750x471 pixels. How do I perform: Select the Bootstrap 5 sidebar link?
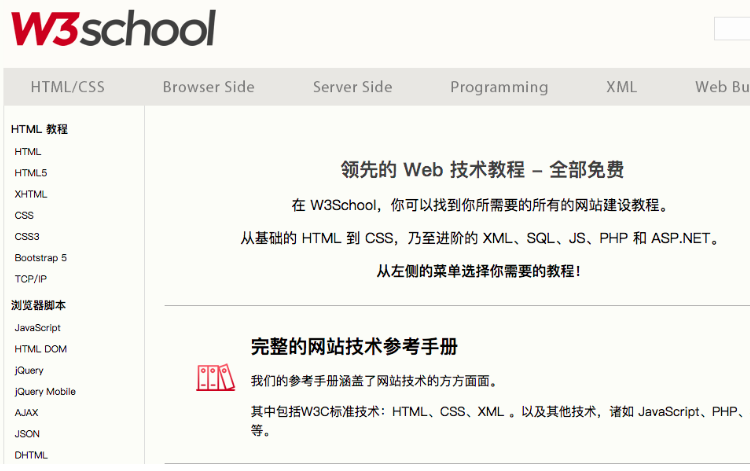click(41, 258)
